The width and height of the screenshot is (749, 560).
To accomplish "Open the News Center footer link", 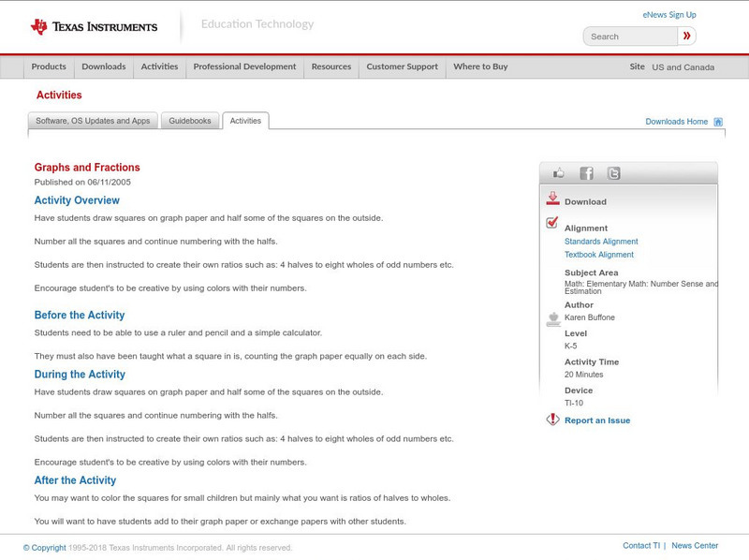I will pos(695,546).
